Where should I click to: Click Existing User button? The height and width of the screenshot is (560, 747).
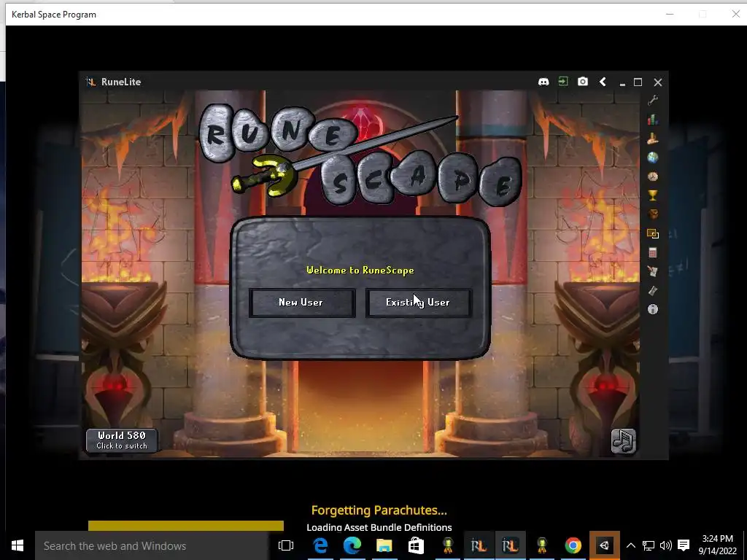point(419,303)
